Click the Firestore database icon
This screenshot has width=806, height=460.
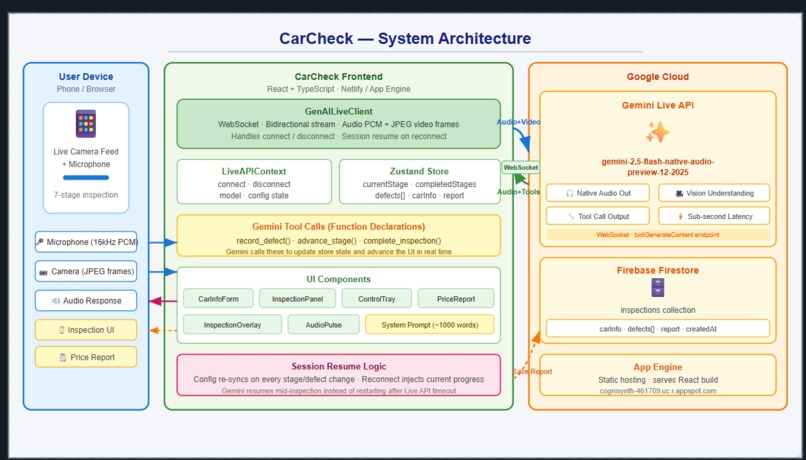[x=657, y=287]
